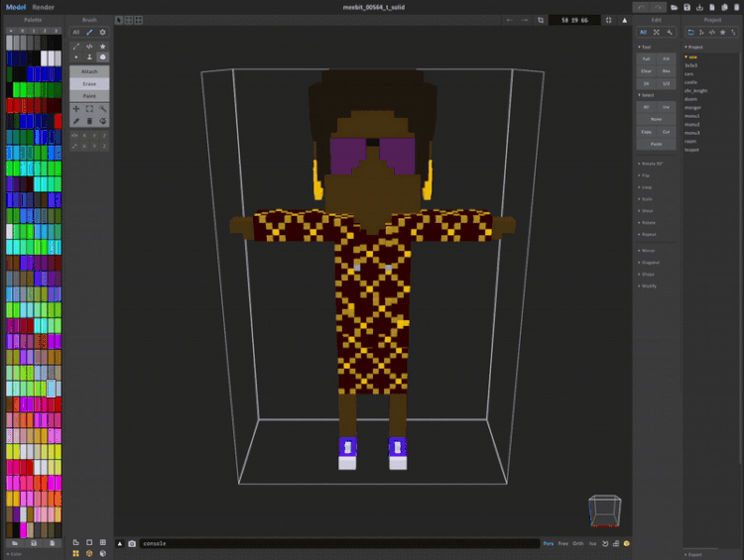Switch camera to Free mode

563,543
